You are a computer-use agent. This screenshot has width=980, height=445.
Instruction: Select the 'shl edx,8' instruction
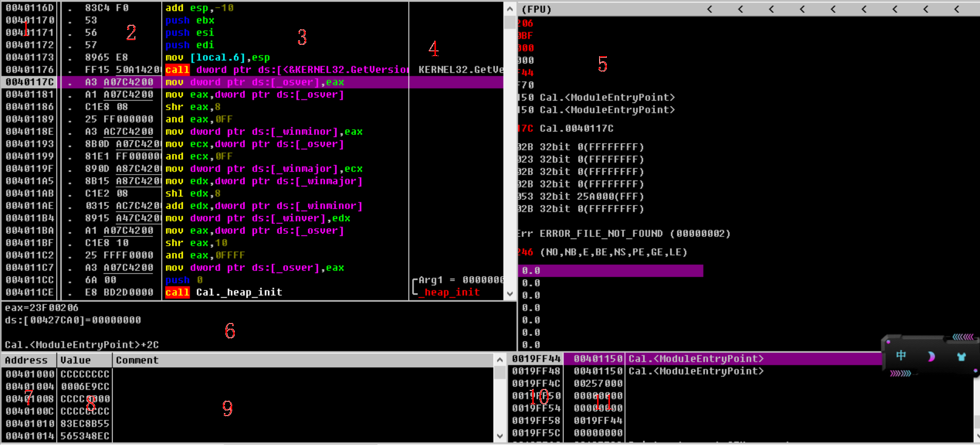click(x=193, y=194)
